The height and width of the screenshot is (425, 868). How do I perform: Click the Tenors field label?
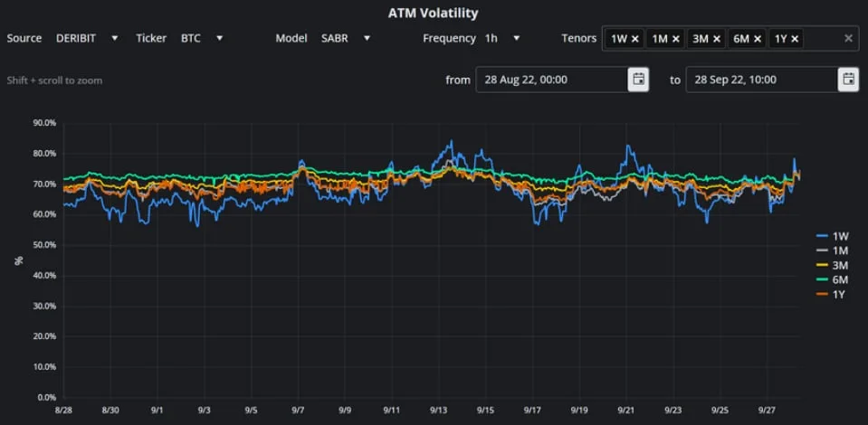click(x=579, y=38)
